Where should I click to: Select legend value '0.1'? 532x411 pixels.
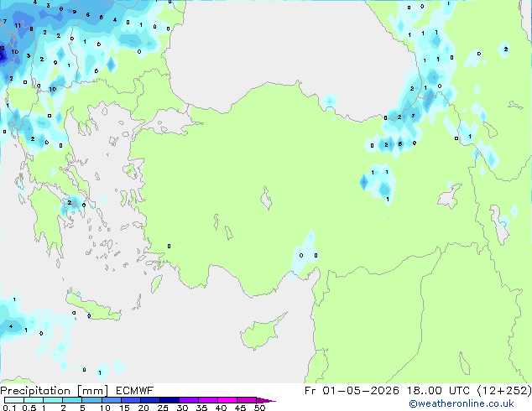pyautogui.click(x=9, y=408)
